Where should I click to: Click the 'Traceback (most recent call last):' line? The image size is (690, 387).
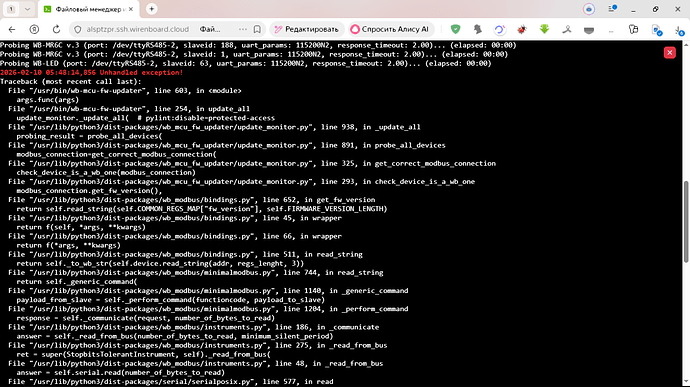coord(71,81)
